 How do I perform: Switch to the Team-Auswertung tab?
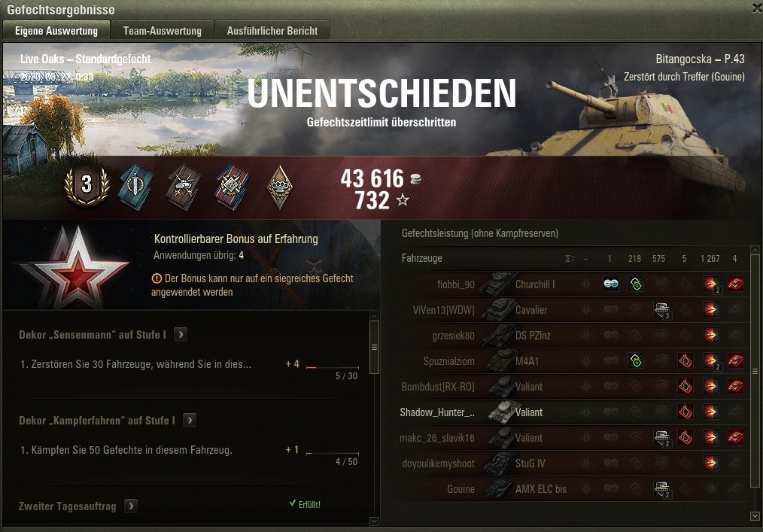pos(162,31)
